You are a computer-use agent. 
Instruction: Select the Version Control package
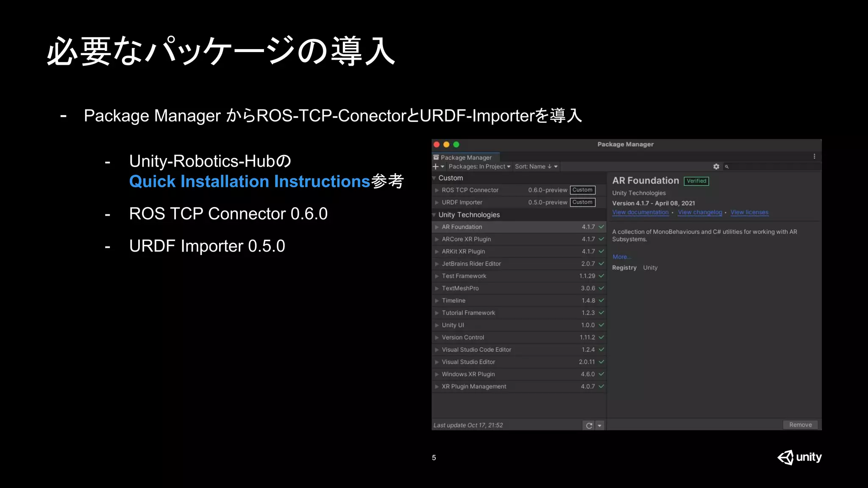click(x=519, y=337)
